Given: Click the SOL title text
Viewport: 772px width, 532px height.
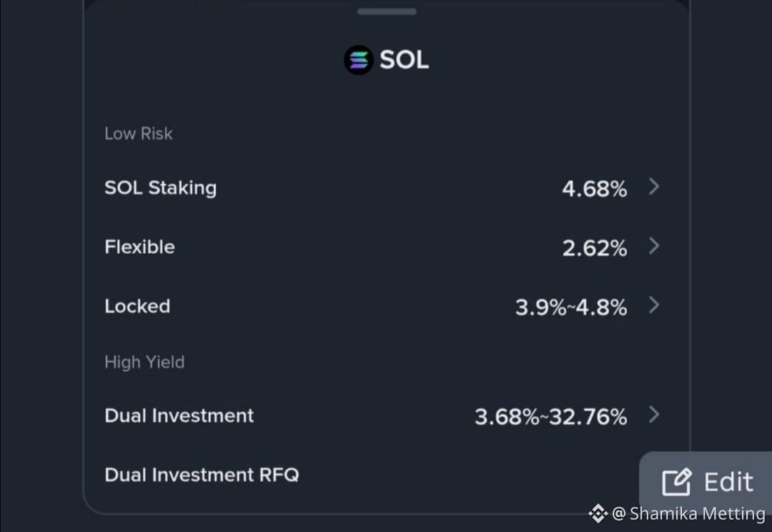Looking at the screenshot, I should tap(404, 60).
